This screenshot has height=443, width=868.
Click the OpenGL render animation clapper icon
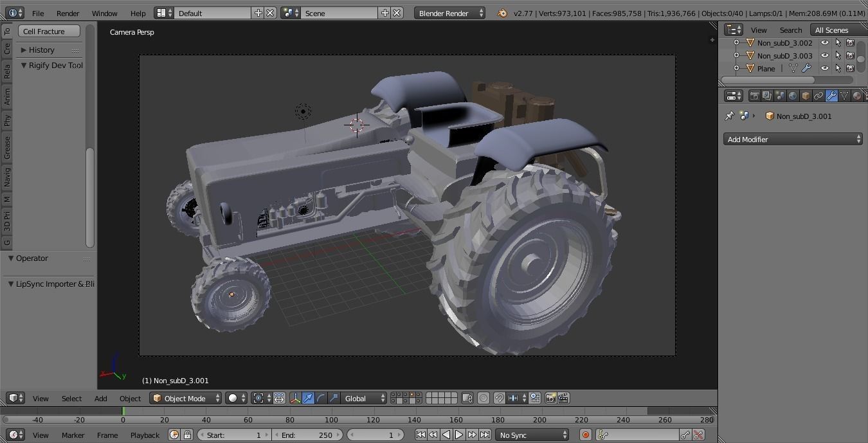pos(563,398)
